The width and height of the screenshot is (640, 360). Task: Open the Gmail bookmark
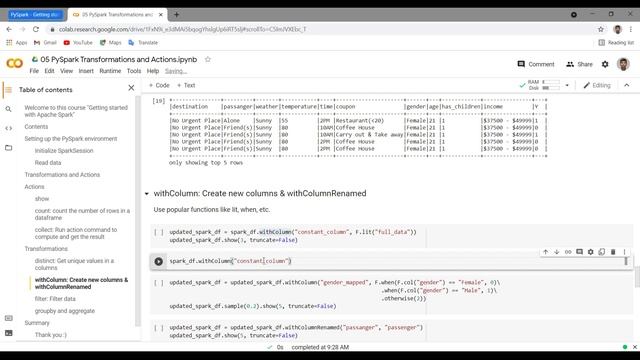pyautogui.click(x=45, y=42)
